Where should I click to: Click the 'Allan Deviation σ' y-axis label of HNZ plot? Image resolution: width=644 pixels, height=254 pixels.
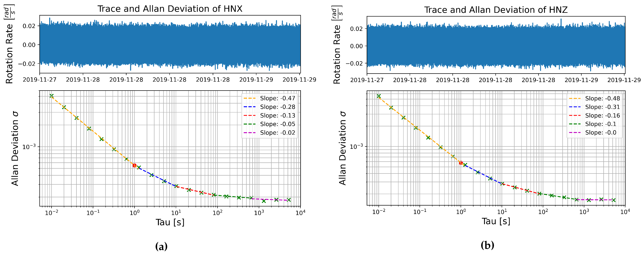coord(343,148)
